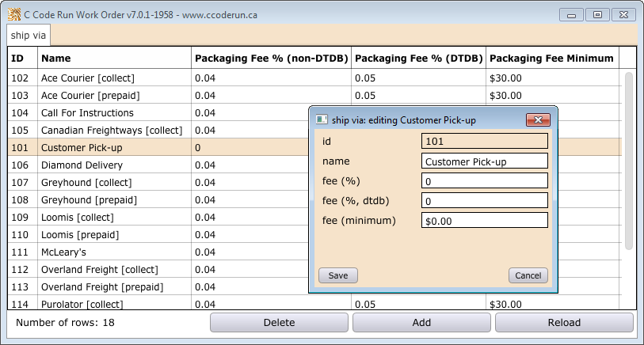Focus the fee (%) input field
Viewport: 644px width, 345px height.
484,181
